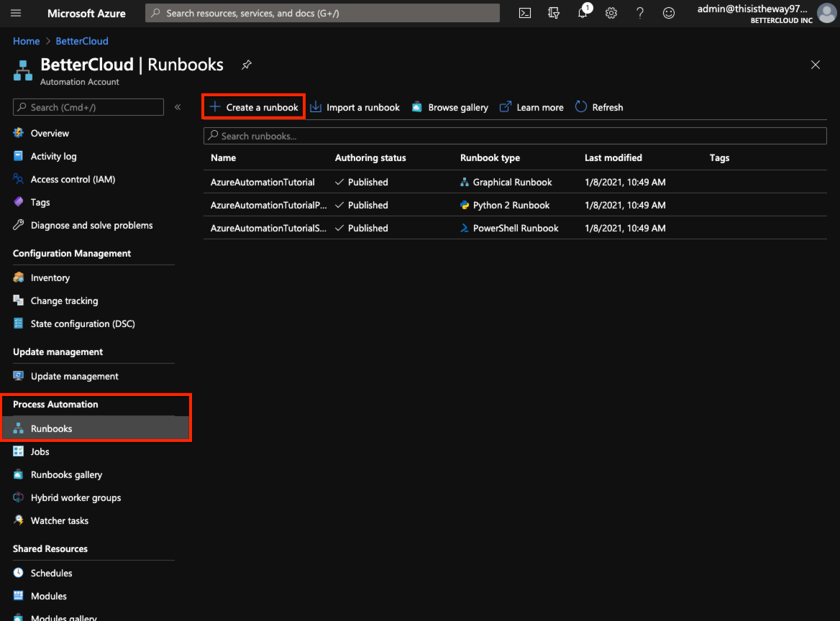Viewport: 840px width, 621px height.
Task: Open the BetterCloud breadcrumb link
Action: pyautogui.click(x=81, y=41)
